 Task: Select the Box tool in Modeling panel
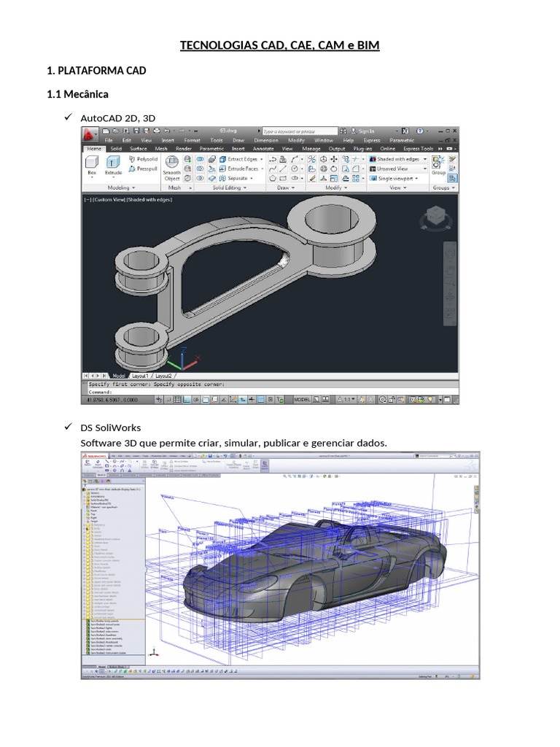tap(92, 167)
